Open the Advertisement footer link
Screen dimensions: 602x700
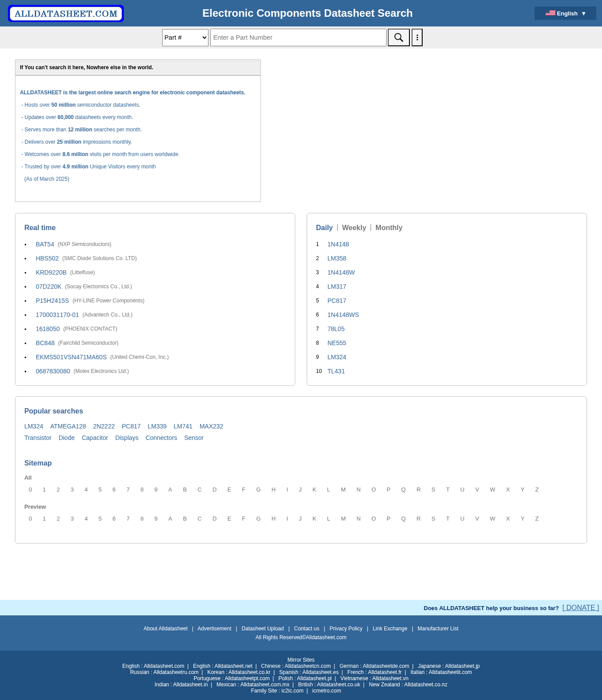(214, 629)
